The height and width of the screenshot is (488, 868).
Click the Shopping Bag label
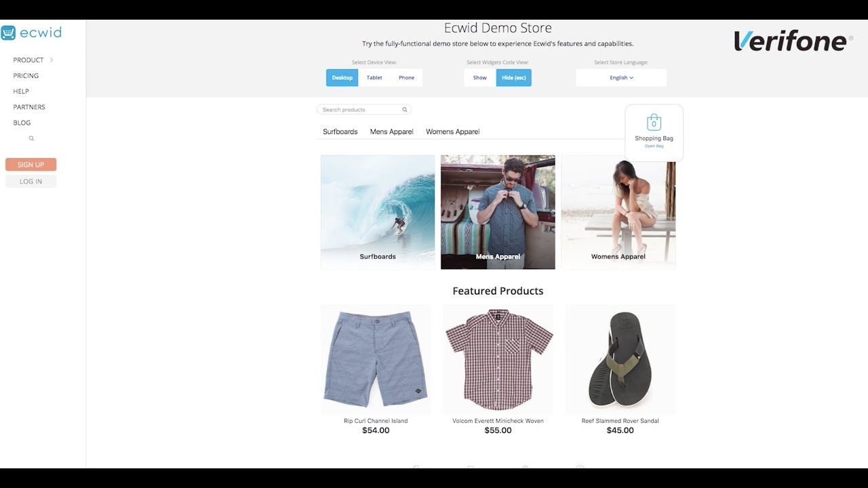point(654,138)
